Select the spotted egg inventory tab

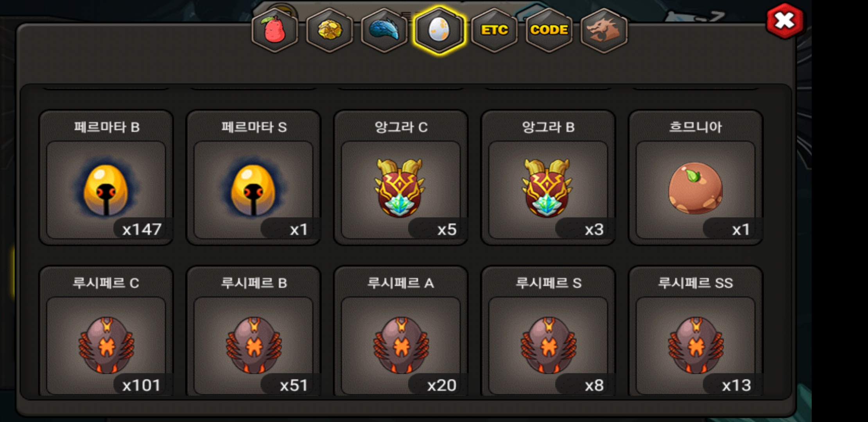tap(439, 30)
